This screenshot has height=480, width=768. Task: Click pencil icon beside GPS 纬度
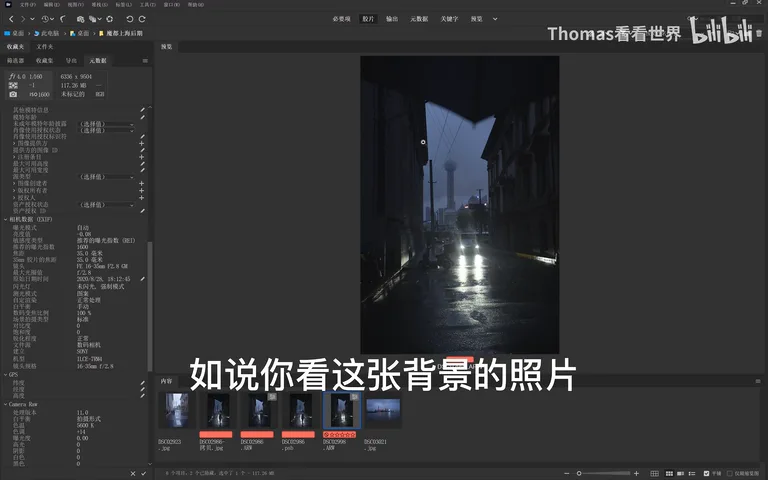point(143,383)
